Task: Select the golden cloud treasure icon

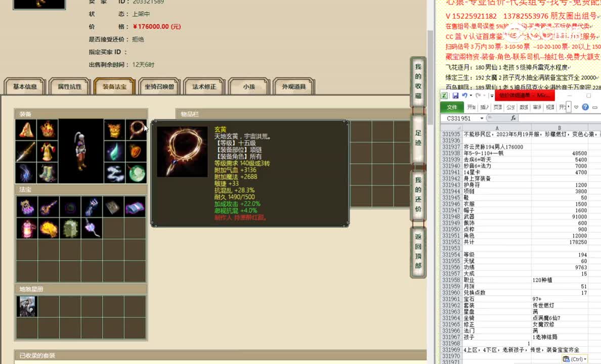Action: [x=48, y=229]
